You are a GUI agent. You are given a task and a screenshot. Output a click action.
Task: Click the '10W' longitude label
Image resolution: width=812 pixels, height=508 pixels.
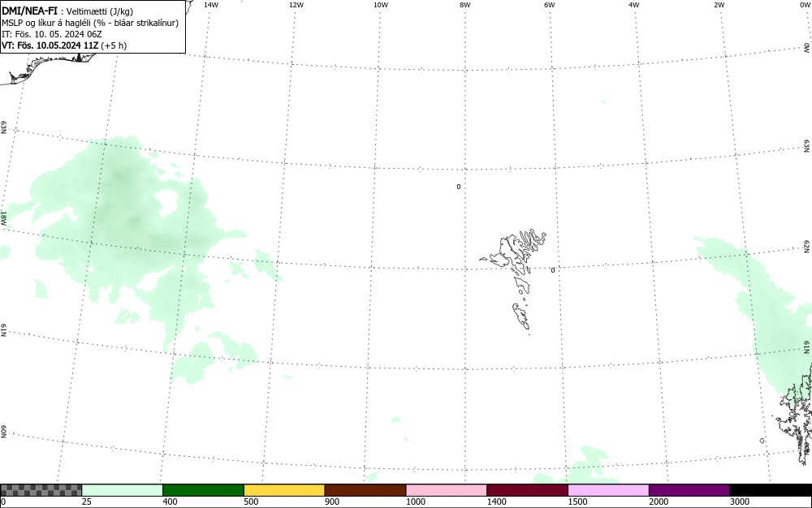point(381,5)
